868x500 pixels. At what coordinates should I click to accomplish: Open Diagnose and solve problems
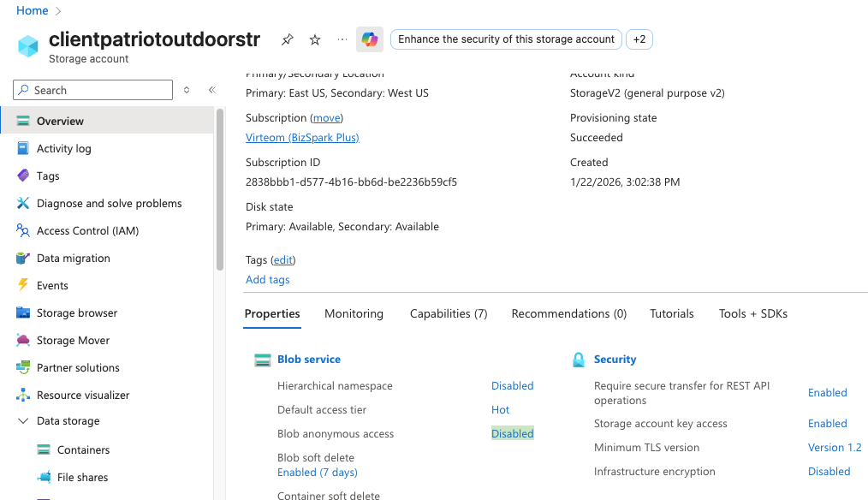click(109, 203)
